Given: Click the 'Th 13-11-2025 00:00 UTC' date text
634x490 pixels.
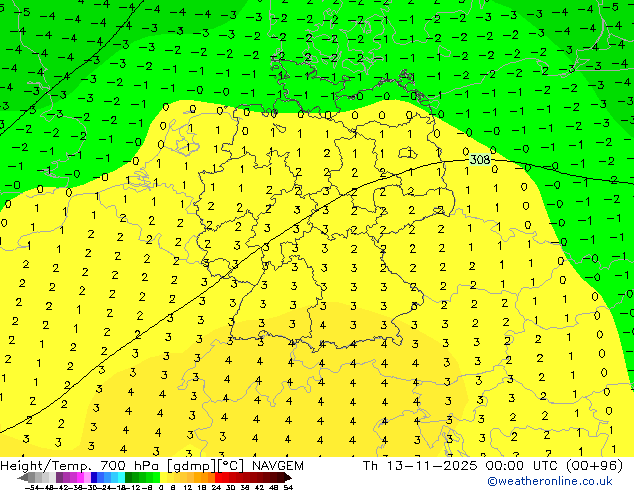Looking at the screenshot, I should click(461, 466).
